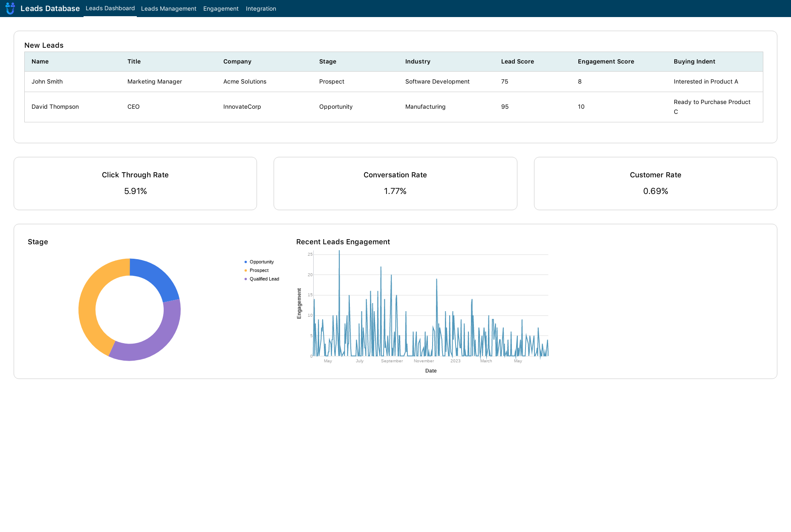Open the Integration tab
This screenshot has height=532, width=791.
261,9
